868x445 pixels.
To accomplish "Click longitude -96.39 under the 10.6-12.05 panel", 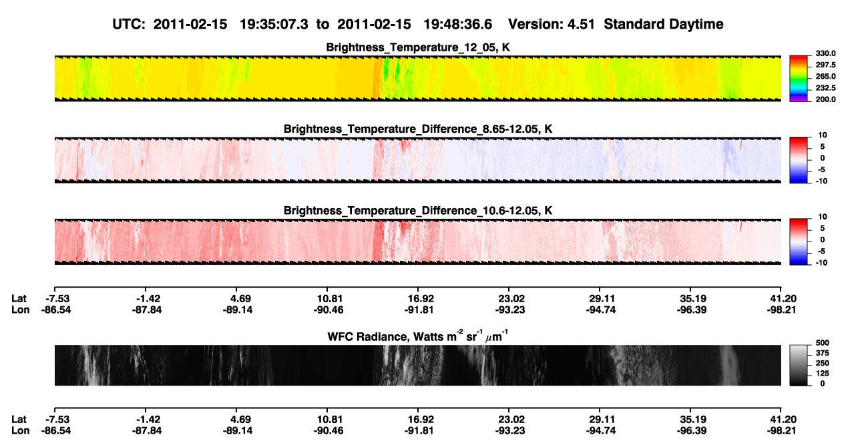I will [x=690, y=309].
